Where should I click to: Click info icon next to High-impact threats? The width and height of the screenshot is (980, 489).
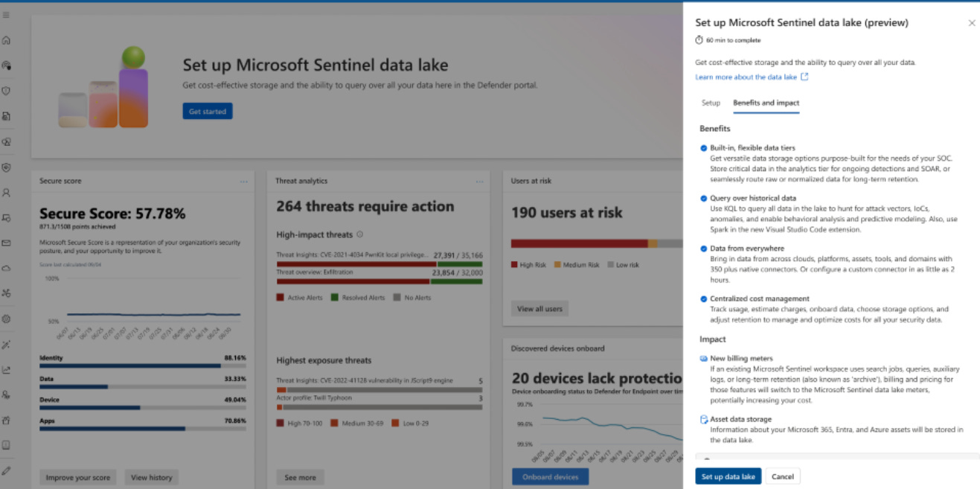tap(360, 234)
